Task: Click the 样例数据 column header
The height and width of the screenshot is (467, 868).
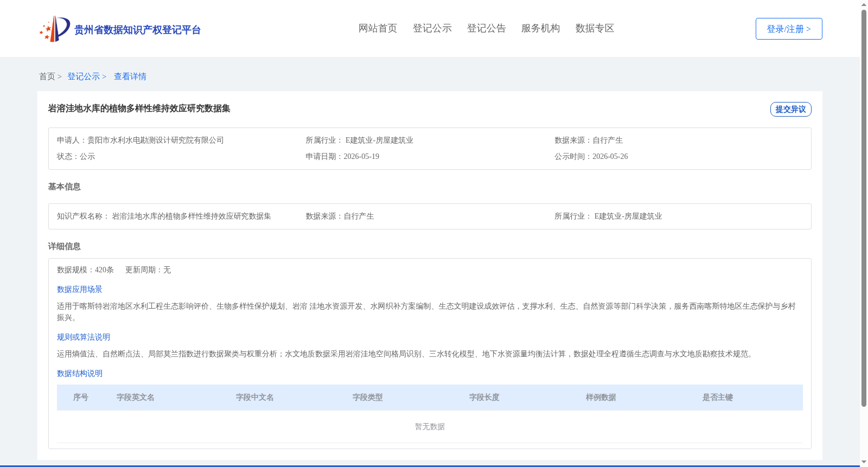Action: pyautogui.click(x=601, y=397)
